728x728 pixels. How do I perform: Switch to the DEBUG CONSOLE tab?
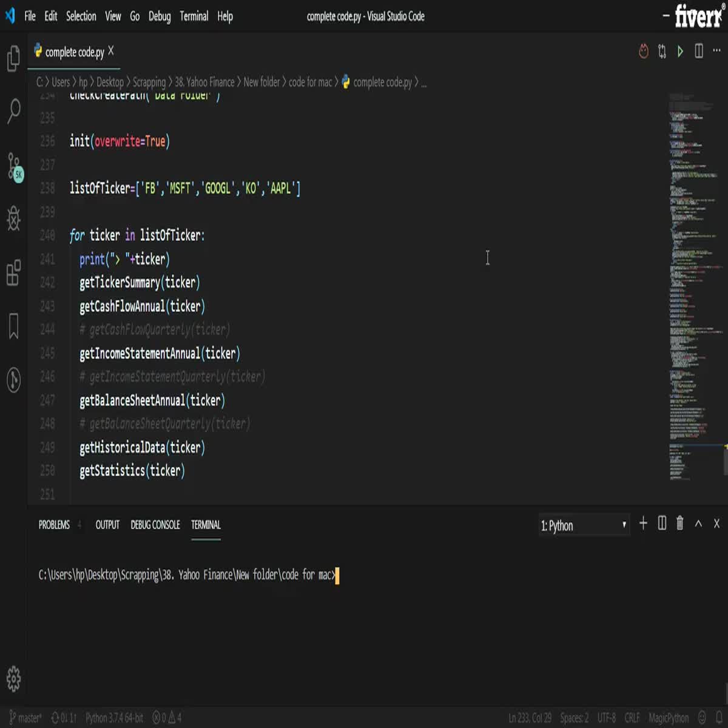coord(155,525)
